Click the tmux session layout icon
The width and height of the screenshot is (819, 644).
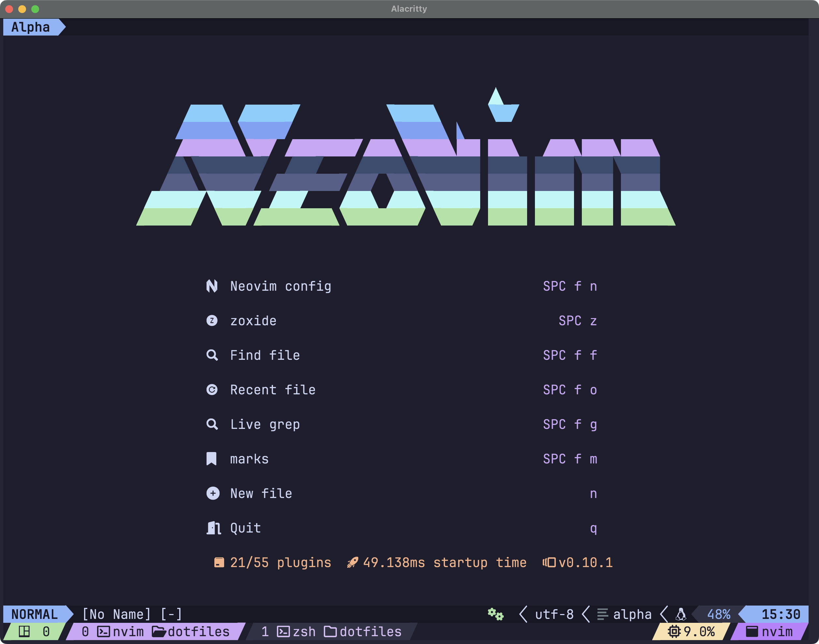[x=24, y=631]
